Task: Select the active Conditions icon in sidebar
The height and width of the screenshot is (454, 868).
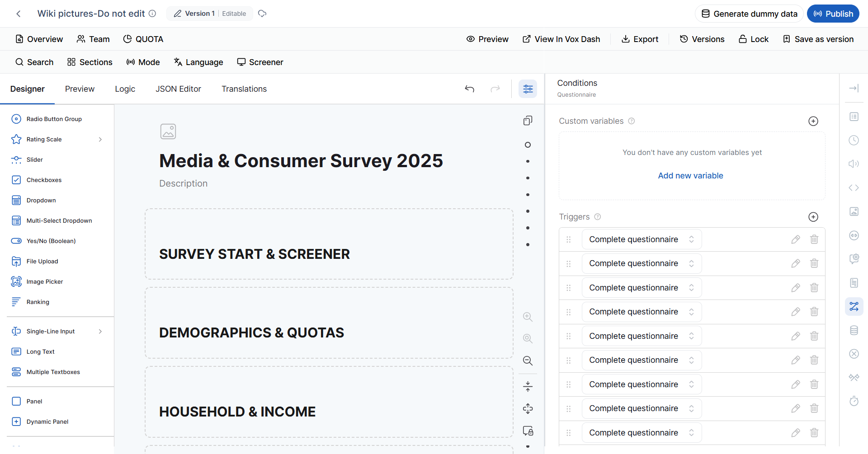Action: 854,307
